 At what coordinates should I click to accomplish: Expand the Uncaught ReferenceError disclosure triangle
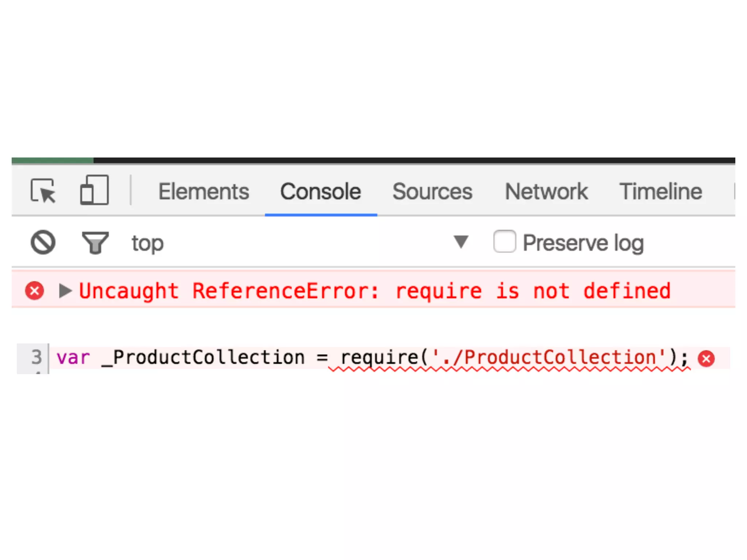(x=66, y=291)
